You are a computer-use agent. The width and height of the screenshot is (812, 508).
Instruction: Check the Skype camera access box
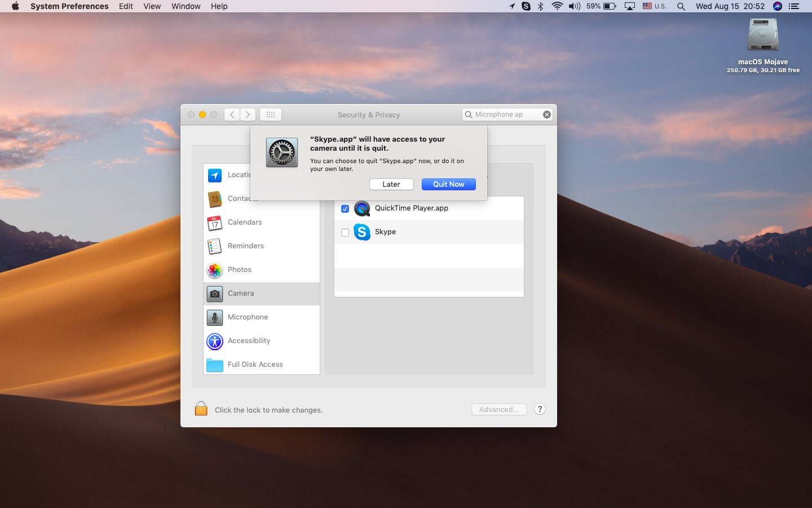click(x=345, y=233)
